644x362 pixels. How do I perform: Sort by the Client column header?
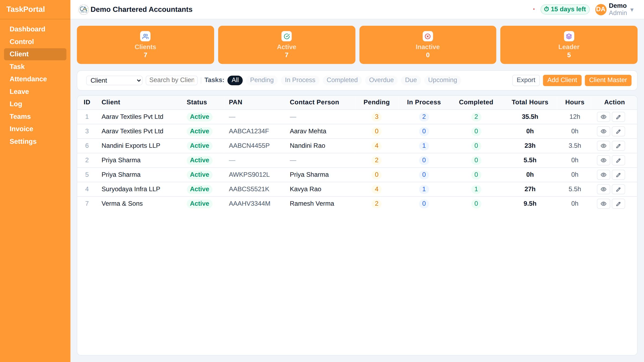[x=111, y=102]
